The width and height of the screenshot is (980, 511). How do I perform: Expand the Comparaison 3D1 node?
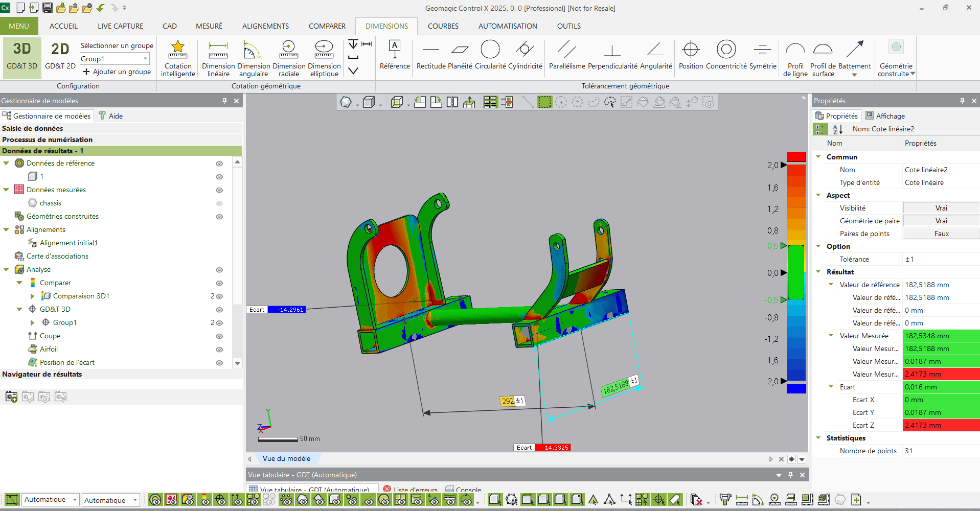click(x=32, y=296)
